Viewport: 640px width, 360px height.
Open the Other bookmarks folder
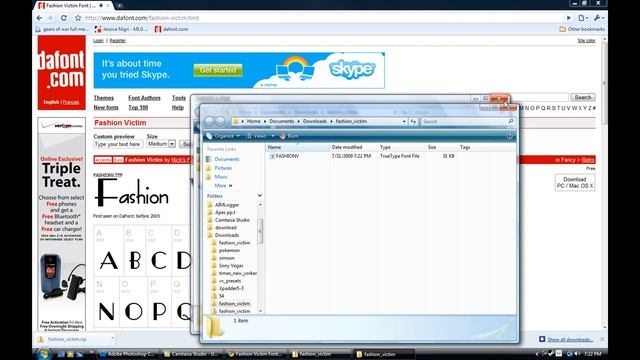(x=582, y=29)
